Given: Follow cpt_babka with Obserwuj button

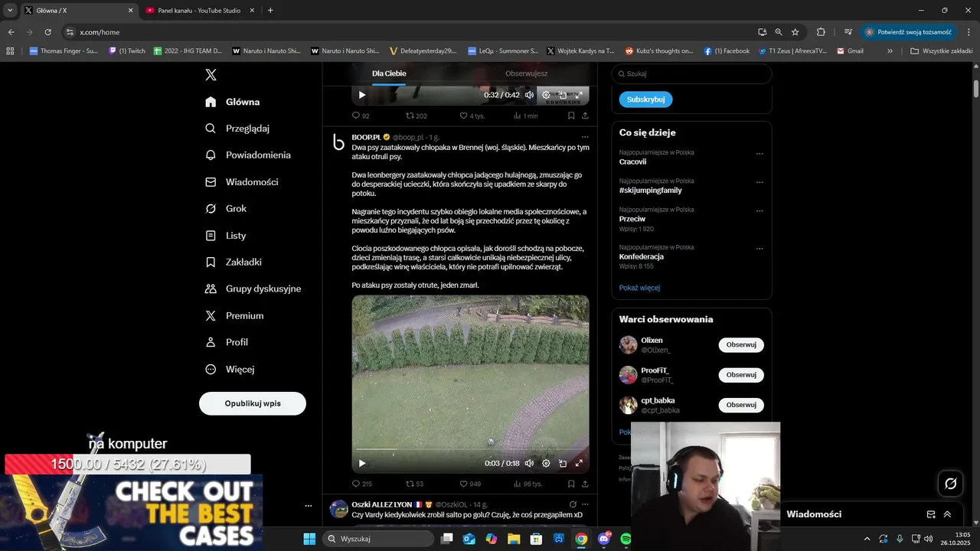Looking at the screenshot, I should [x=741, y=405].
